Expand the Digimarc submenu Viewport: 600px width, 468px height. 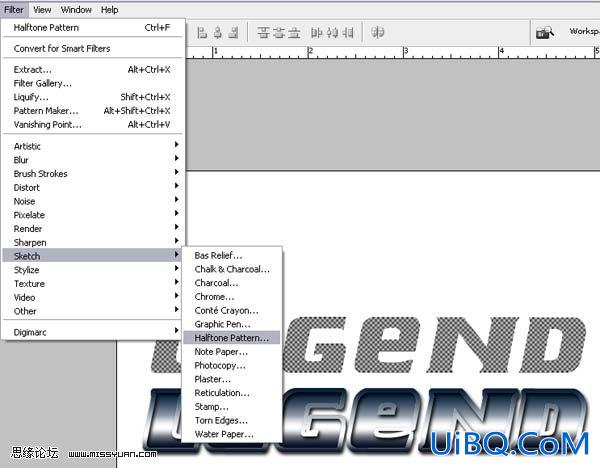(x=92, y=332)
